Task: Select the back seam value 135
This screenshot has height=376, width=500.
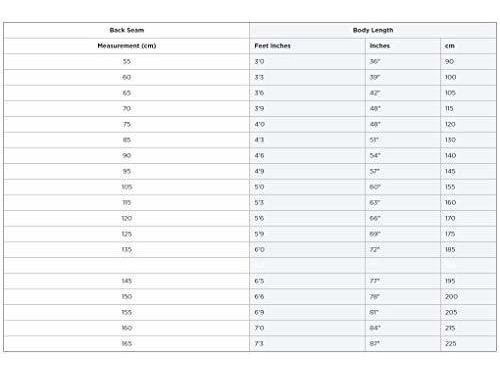Action: tap(127, 250)
